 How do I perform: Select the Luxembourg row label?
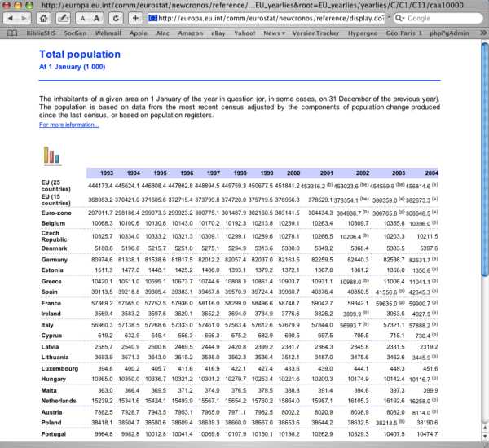(59, 369)
